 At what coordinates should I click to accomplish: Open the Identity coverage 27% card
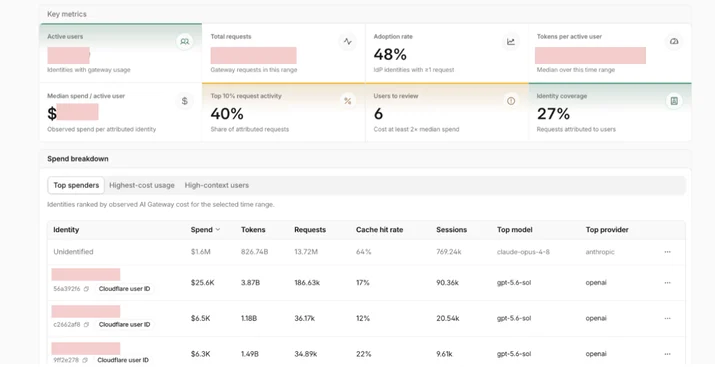(610, 112)
